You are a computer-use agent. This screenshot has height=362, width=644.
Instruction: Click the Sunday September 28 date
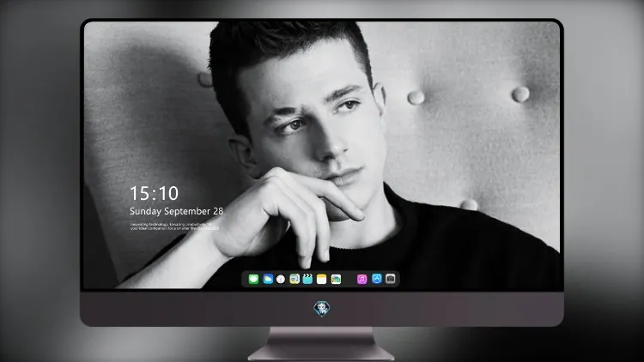(x=177, y=211)
